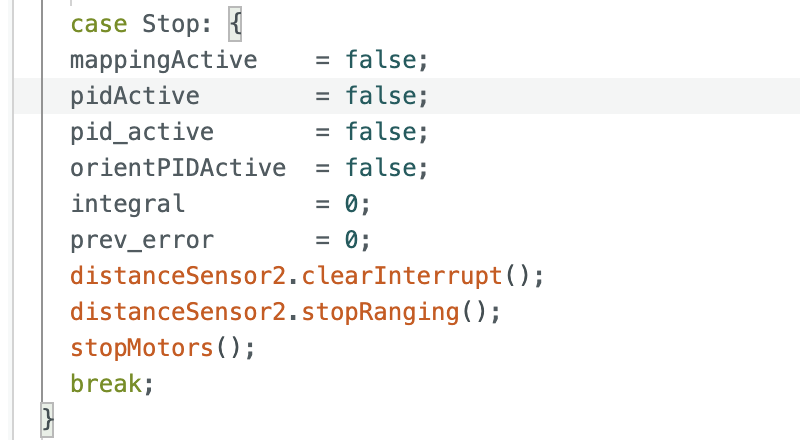Screen dimensions: 800x440
Task: Click distanceSensor2 on the clearInterrupt line
Action: point(178,276)
